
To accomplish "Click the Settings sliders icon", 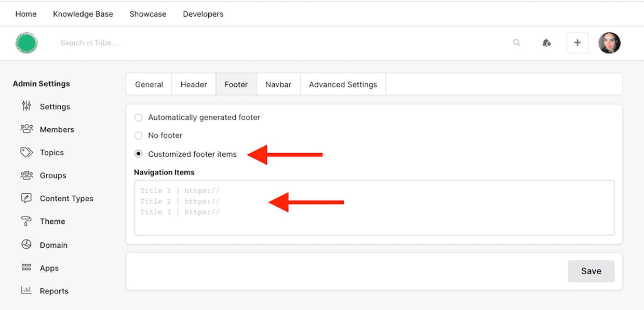I will click(x=26, y=106).
